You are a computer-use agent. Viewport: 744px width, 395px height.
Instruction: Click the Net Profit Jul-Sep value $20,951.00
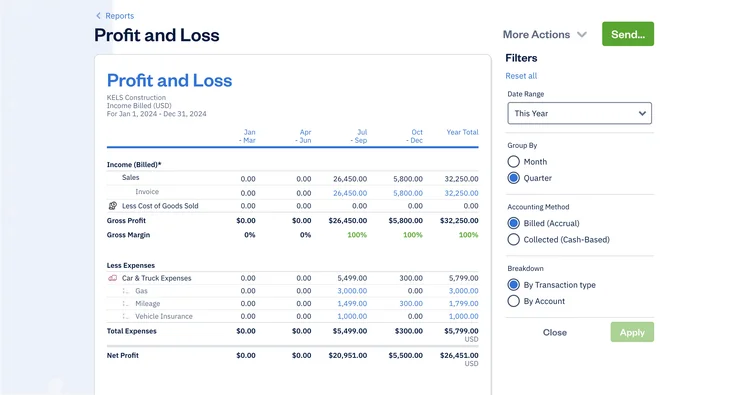[347, 356]
